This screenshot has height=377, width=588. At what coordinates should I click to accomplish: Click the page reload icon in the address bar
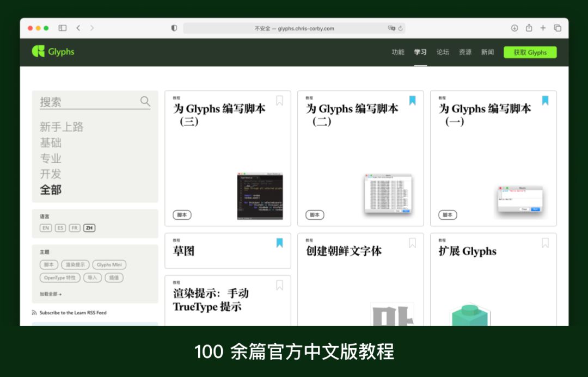[401, 28]
